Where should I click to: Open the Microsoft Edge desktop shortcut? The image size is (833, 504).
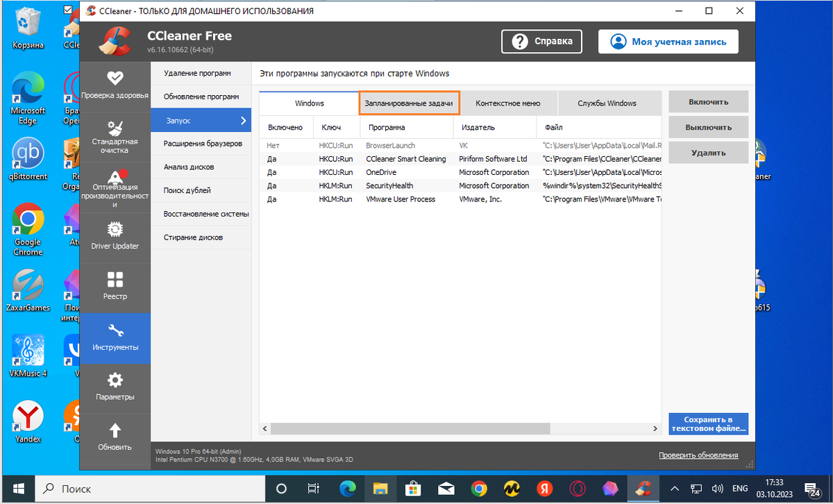28,99
